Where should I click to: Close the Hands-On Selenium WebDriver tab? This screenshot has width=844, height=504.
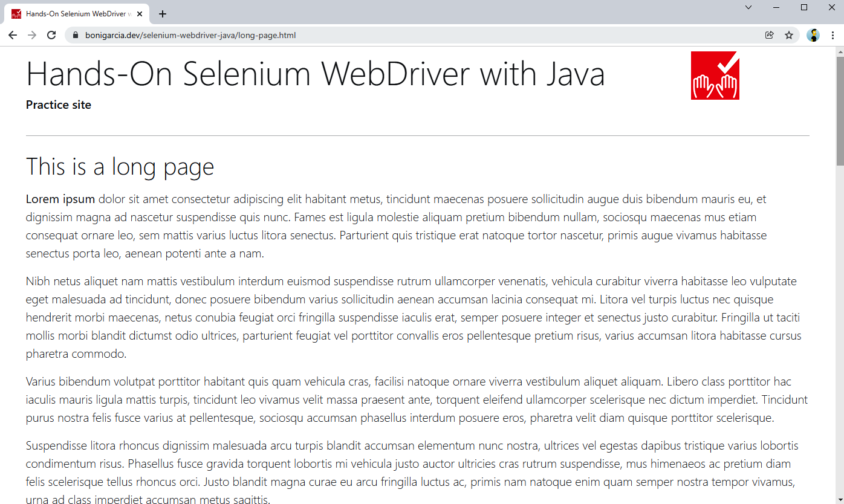coord(140,14)
